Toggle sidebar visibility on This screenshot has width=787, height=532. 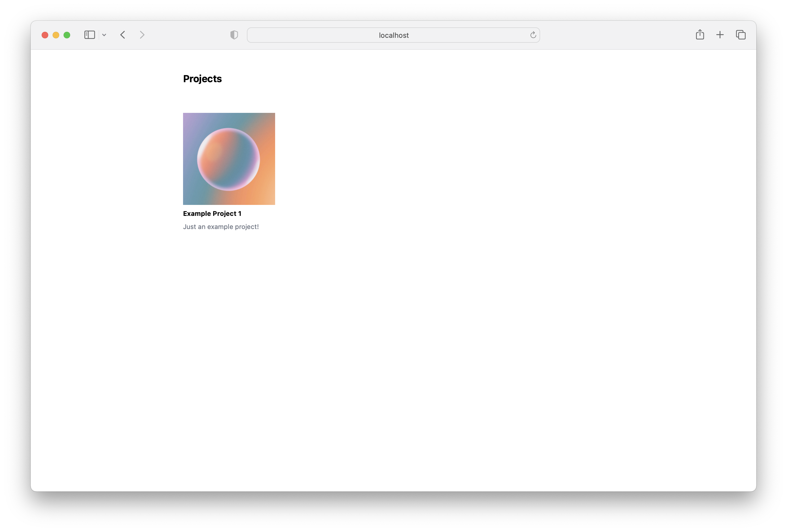[89, 35]
